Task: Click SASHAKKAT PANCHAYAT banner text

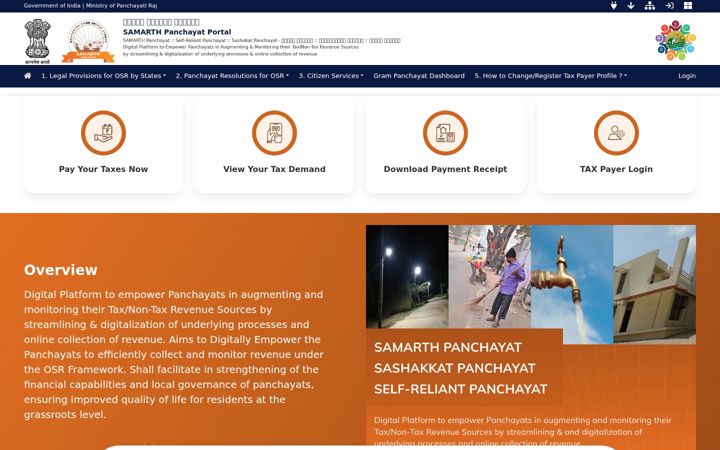Action: [455, 368]
